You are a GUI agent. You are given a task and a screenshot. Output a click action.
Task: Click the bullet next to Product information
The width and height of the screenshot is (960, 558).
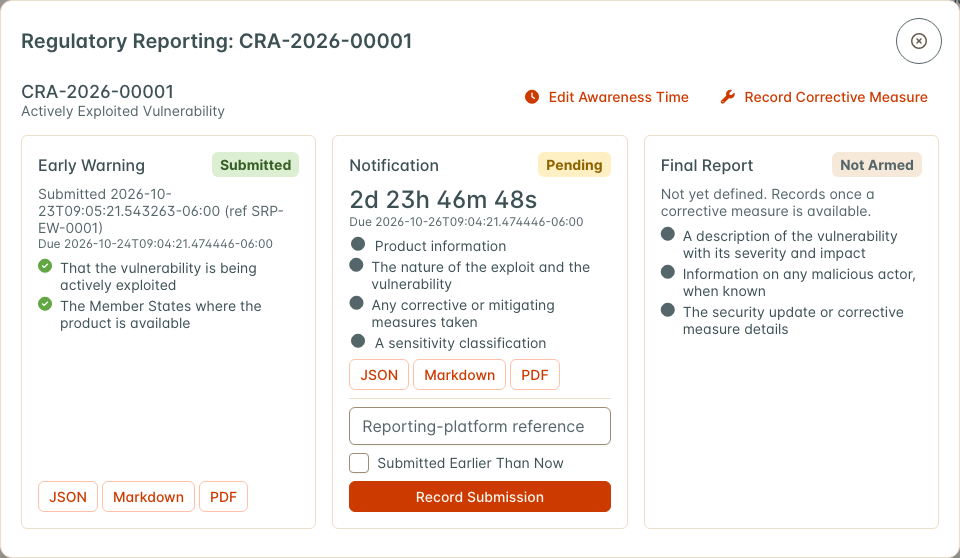(x=358, y=244)
